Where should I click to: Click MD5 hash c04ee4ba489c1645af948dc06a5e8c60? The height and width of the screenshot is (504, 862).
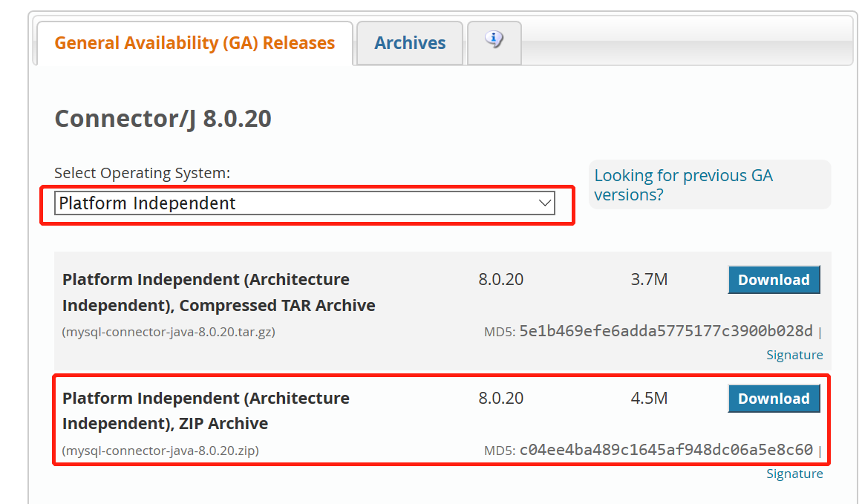666,450
